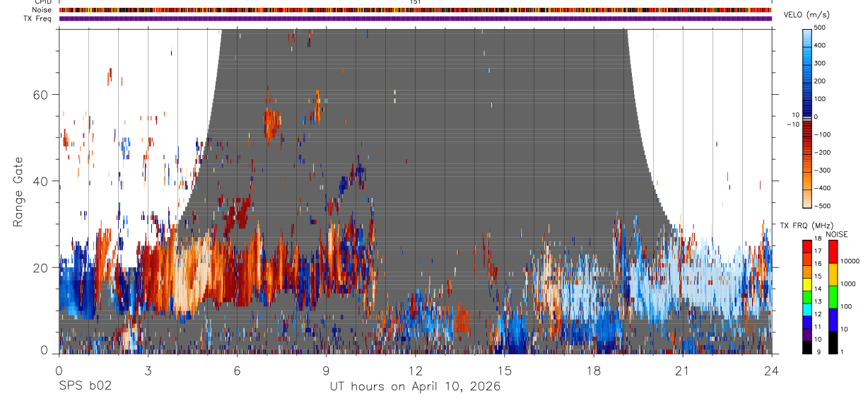This screenshot has height=401, width=868.
Task: Click the '10000' noise scale label
Action: pyautogui.click(x=850, y=262)
